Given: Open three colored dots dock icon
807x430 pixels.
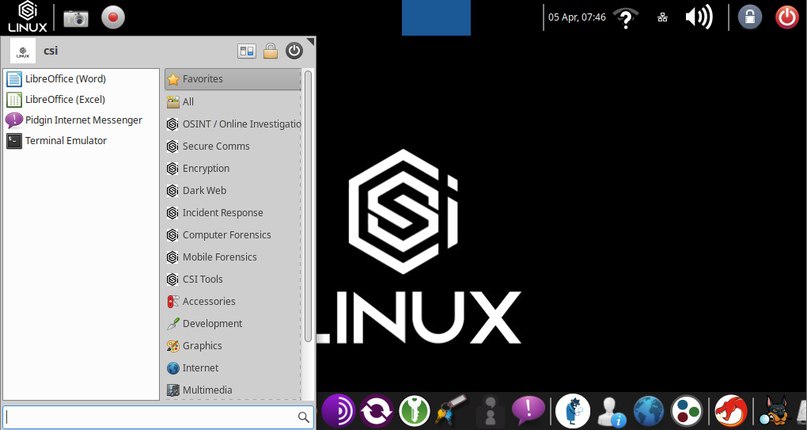Looking at the screenshot, I should [687, 411].
